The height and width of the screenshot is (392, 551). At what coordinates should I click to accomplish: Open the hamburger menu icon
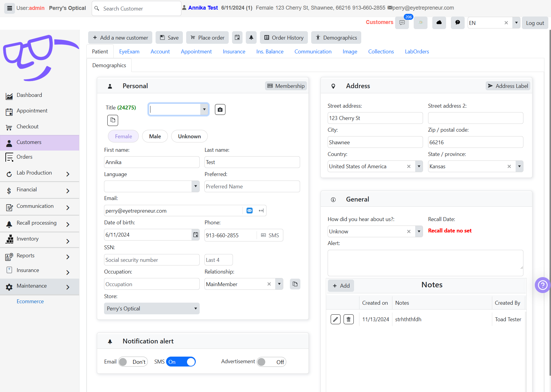tap(10, 8)
